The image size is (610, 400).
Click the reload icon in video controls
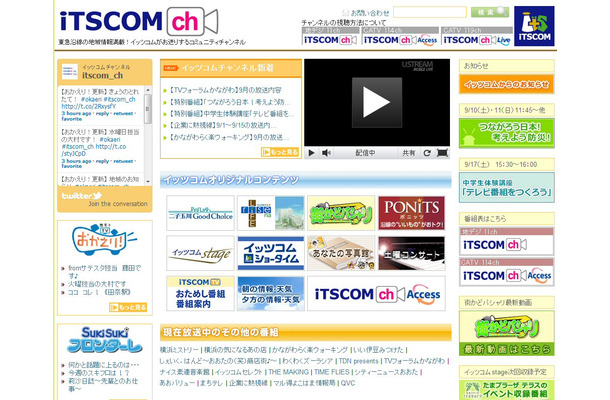[427, 153]
